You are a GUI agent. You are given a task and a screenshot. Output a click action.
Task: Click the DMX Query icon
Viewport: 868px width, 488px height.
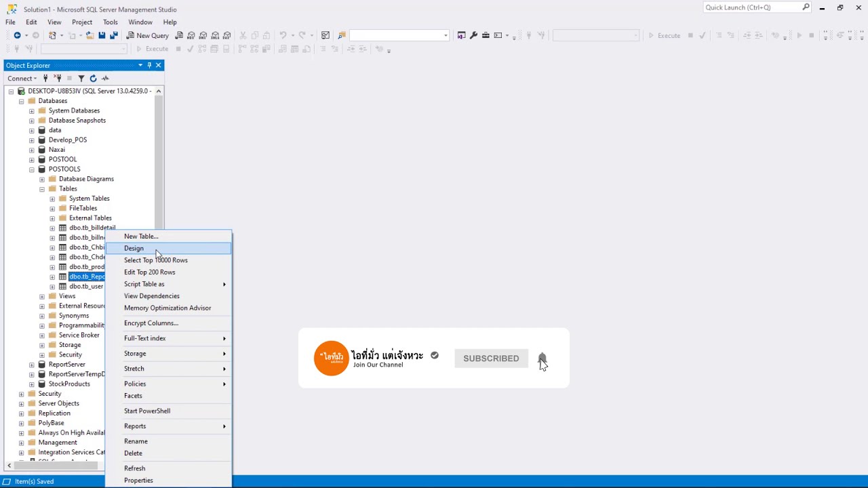[203, 35]
